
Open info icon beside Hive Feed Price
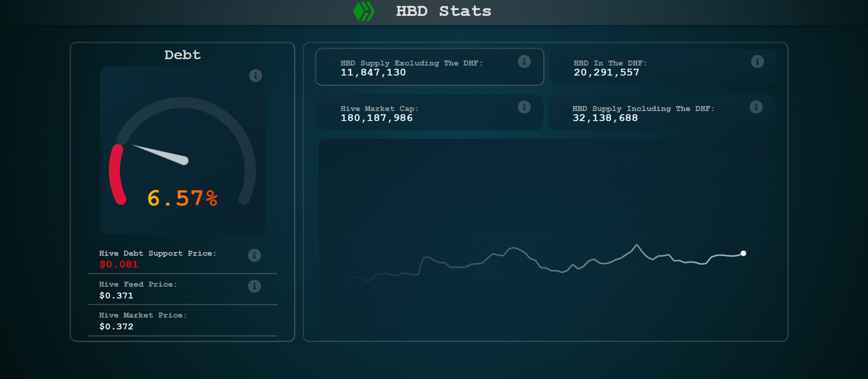[x=255, y=286]
